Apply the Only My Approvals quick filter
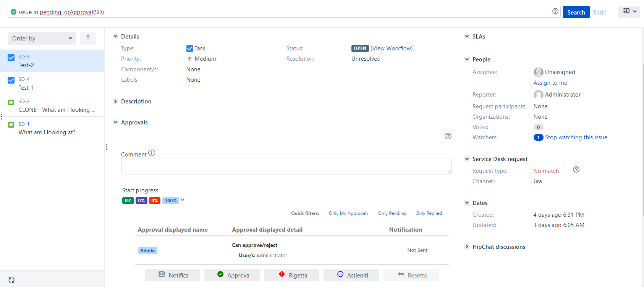Viewport: 644px width, 287px height. click(348, 213)
